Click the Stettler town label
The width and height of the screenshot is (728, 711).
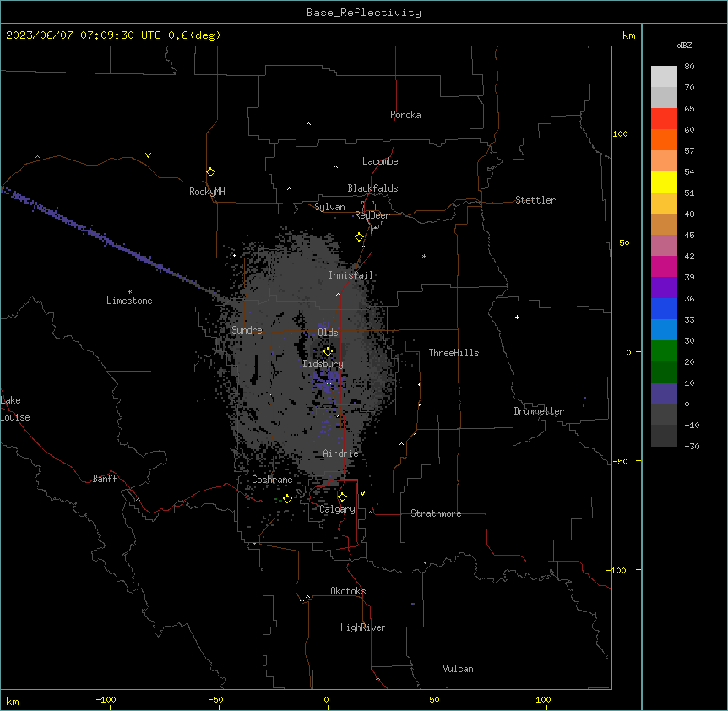(x=535, y=200)
